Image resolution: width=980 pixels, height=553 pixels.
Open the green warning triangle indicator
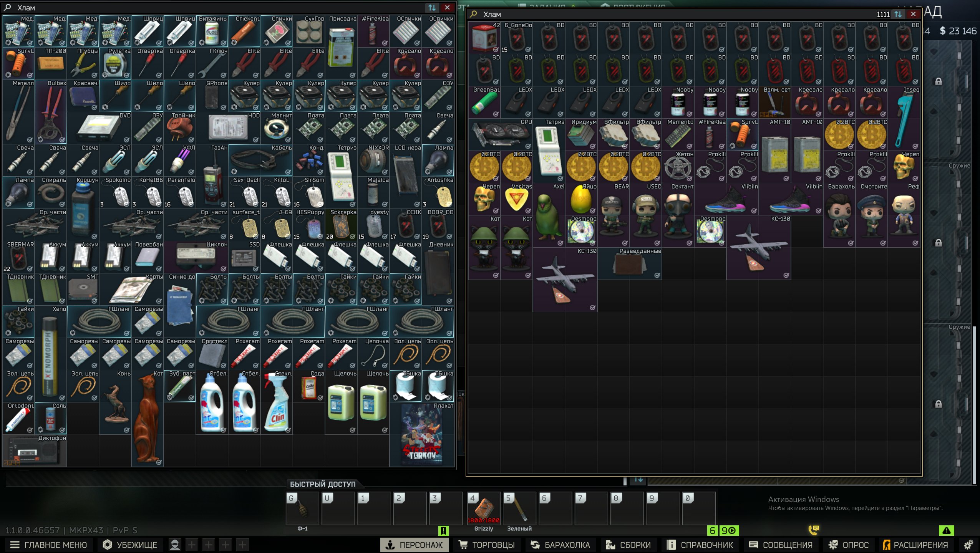tap(947, 530)
